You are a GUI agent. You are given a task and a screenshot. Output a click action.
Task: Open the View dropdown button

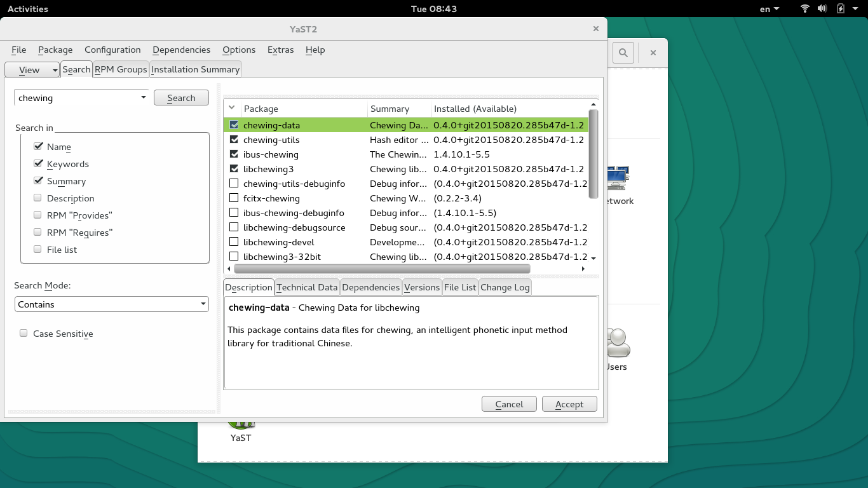[32, 70]
